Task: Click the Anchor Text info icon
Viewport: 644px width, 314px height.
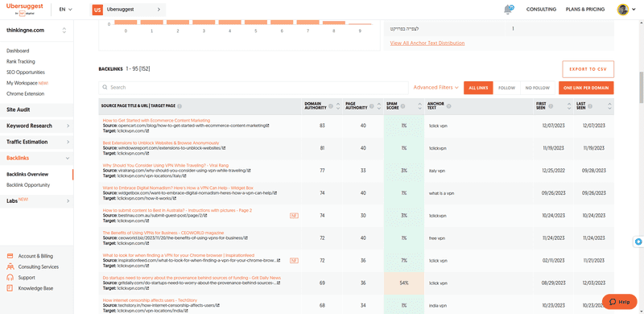Action: 448,106
